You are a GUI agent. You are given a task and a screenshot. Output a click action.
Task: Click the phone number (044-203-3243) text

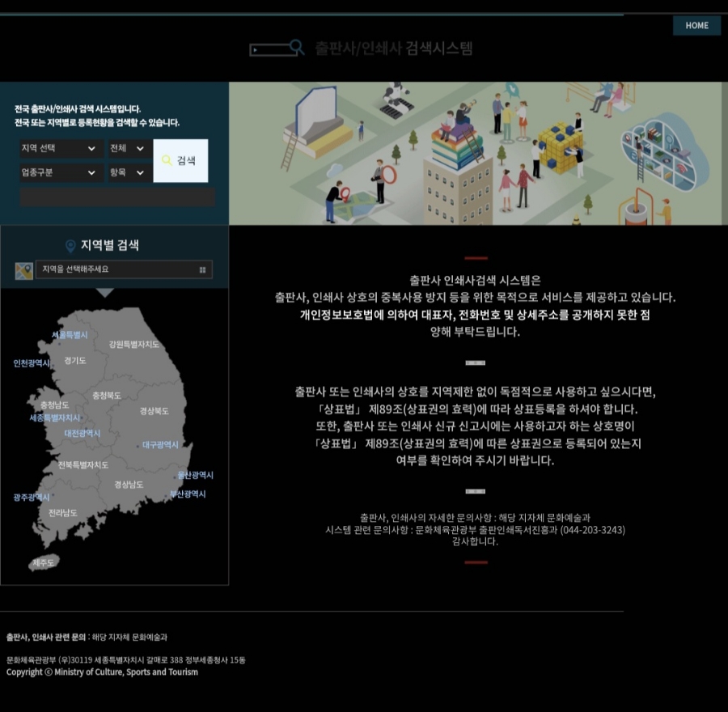[x=592, y=530]
